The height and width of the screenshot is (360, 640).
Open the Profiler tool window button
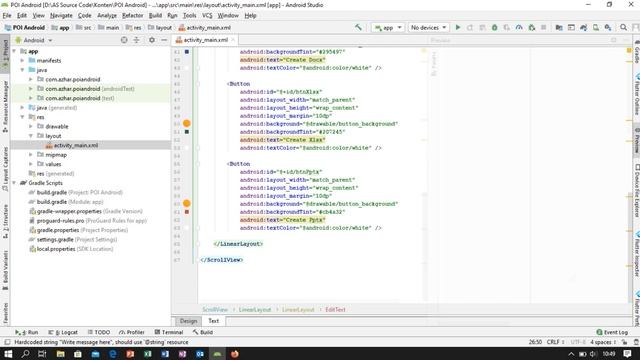tap(132, 332)
